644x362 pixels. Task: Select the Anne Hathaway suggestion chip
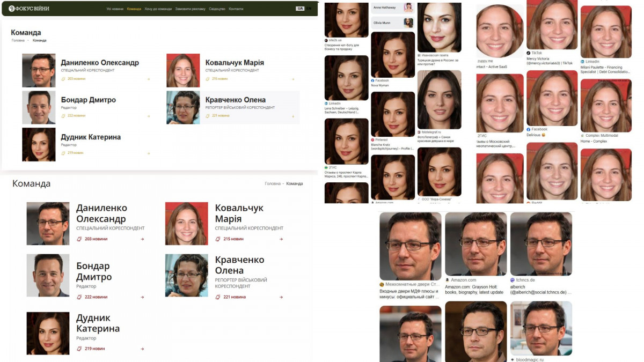point(392,8)
